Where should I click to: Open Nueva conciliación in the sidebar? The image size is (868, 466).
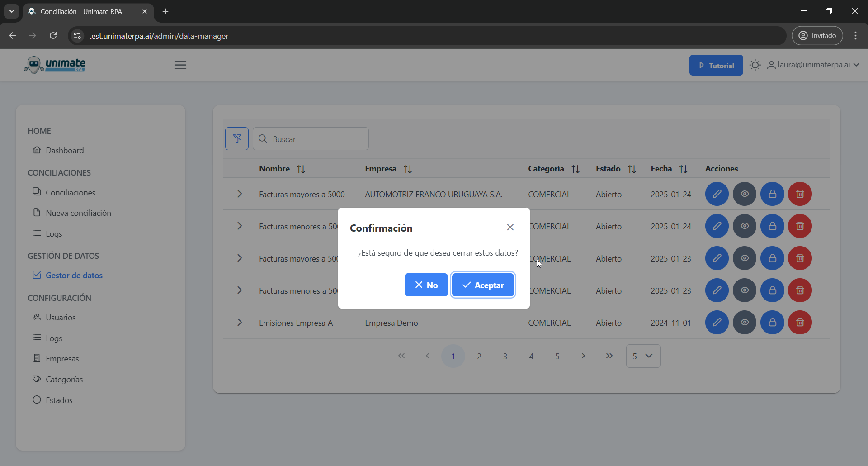click(72, 213)
